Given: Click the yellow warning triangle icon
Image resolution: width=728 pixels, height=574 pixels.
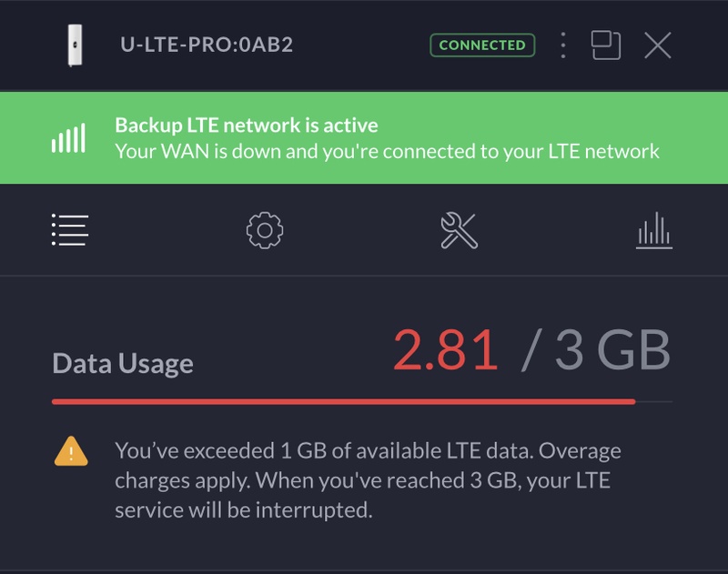Looking at the screenshot, I should [x=70, y=451].
